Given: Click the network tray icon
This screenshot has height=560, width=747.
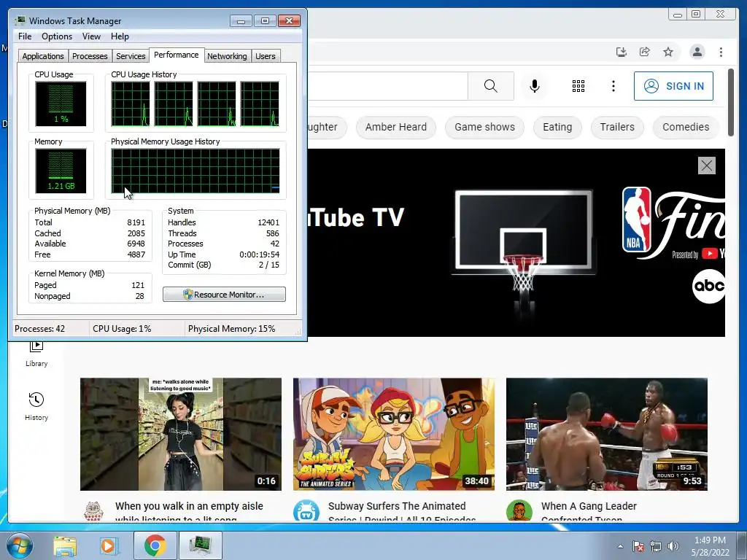Looking at the screenshot, I should [656, 546].
